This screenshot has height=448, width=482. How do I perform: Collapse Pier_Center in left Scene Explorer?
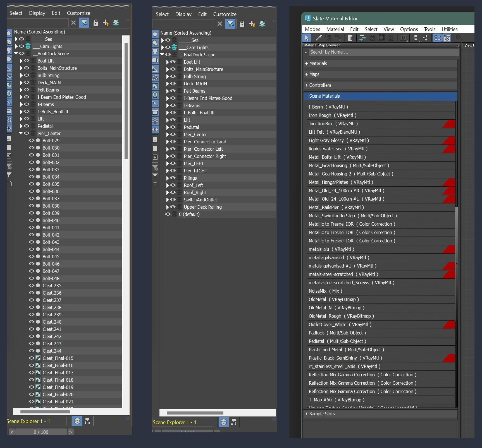point(21,133)
